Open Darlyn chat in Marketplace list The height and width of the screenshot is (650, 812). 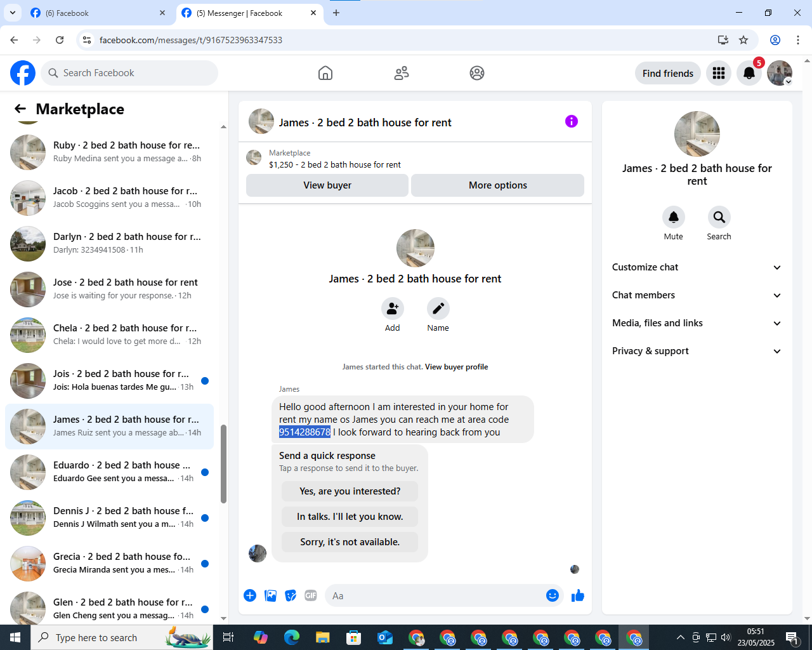click(x=109, y=244)
